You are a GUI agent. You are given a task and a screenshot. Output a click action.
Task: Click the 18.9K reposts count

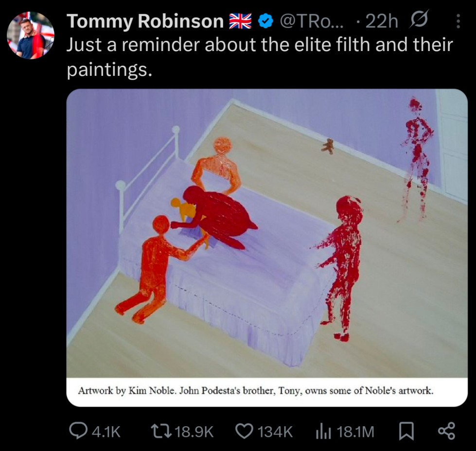click(194, 432)
